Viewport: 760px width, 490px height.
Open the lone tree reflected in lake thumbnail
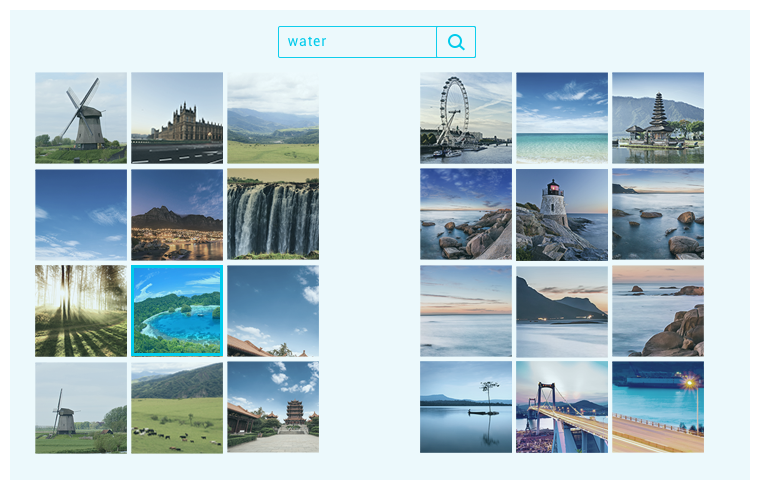click(466, 407)
